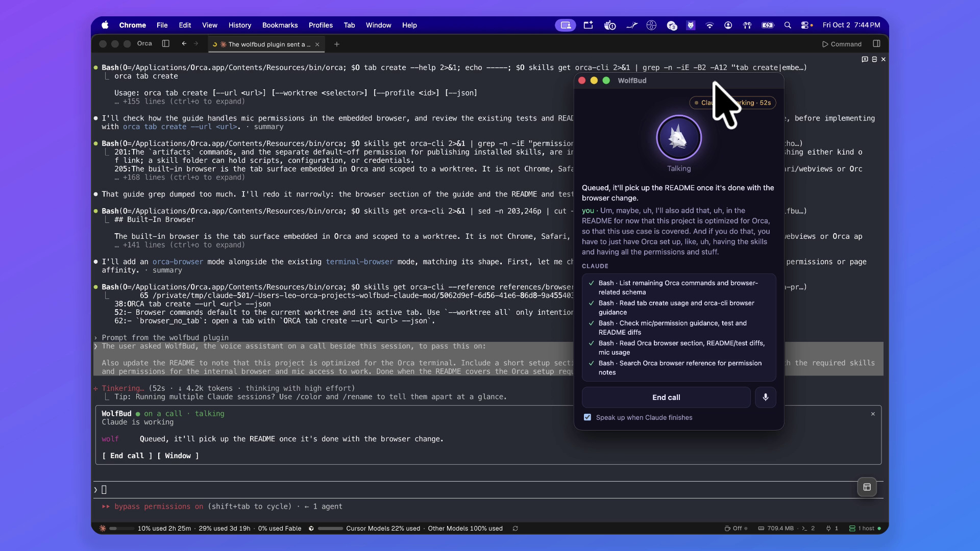Click Cursor Models usage bar

click(330, 529)
